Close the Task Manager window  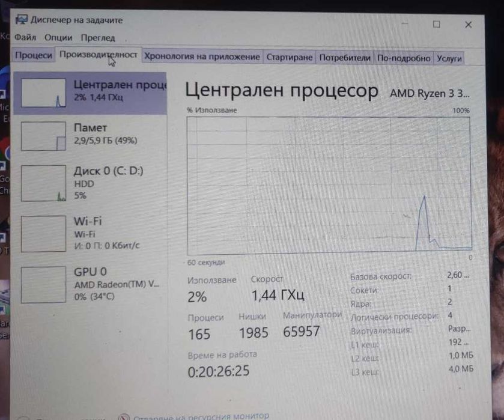469,25
